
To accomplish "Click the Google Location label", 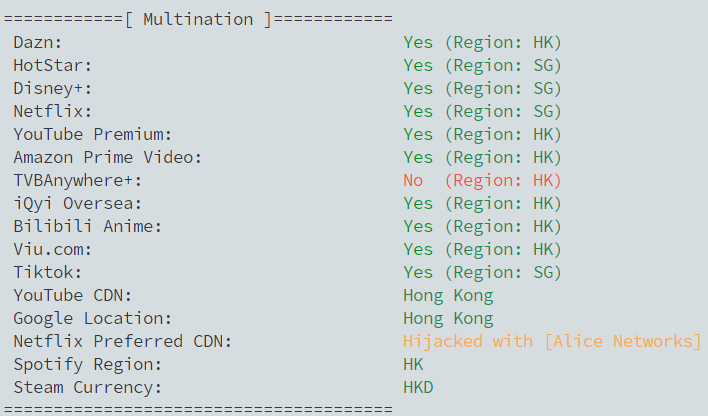I will click(93, 319).
